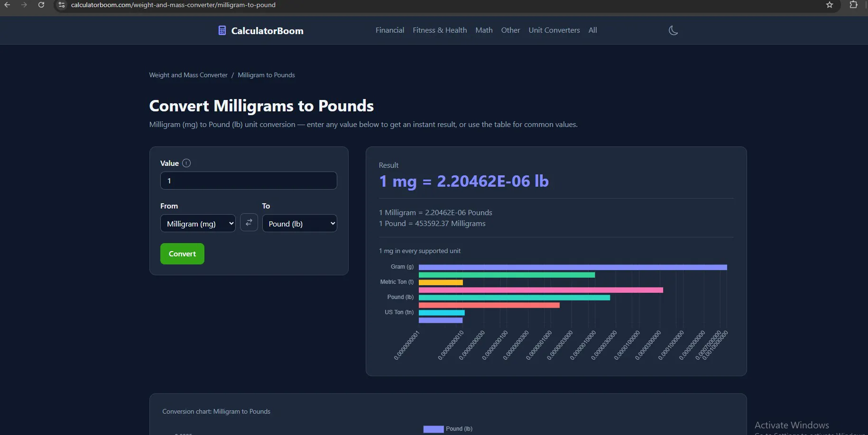Toggle Pound (lb) legend in conversion chart
Screen dimensions: 868x435
pos(448,429)
